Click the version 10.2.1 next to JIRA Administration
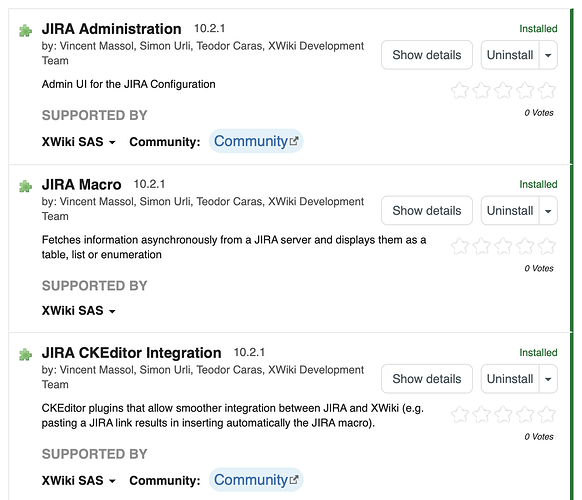The height and width of the screenshot is (500, 582). (210, 29)
